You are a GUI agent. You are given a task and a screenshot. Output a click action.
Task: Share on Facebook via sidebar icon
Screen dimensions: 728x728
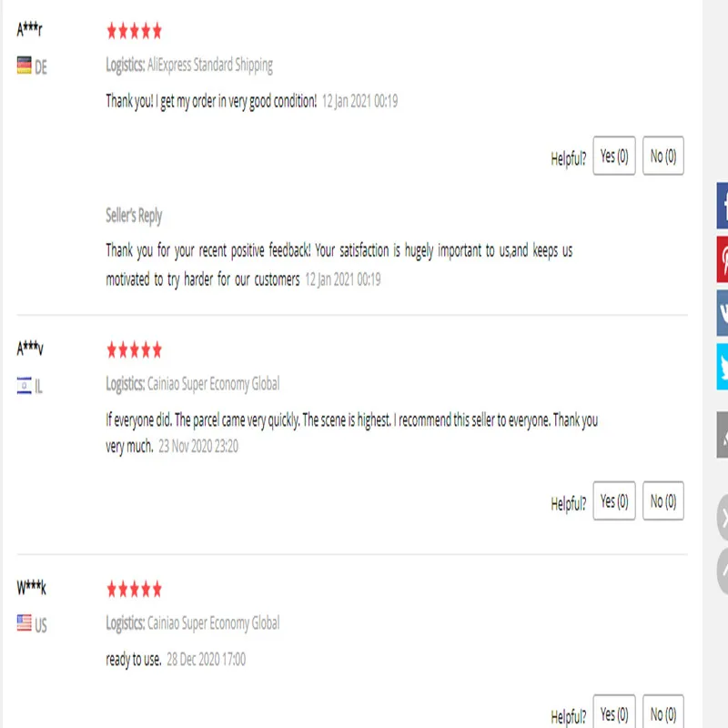(x=723, y=206)
